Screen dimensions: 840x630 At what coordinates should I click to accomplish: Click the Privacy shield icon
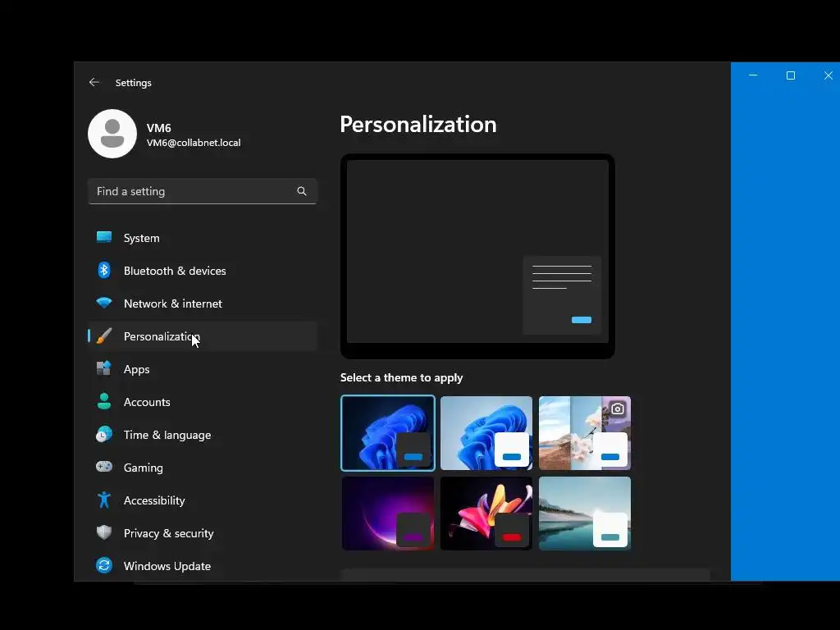[104, 532]
